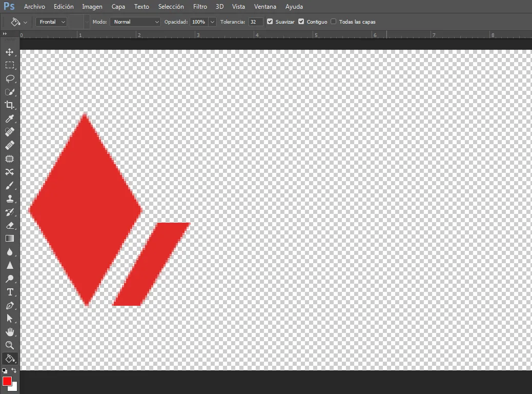Select the Sharpen tool
This screenshot has width=532, height=394.
(10, 265)
